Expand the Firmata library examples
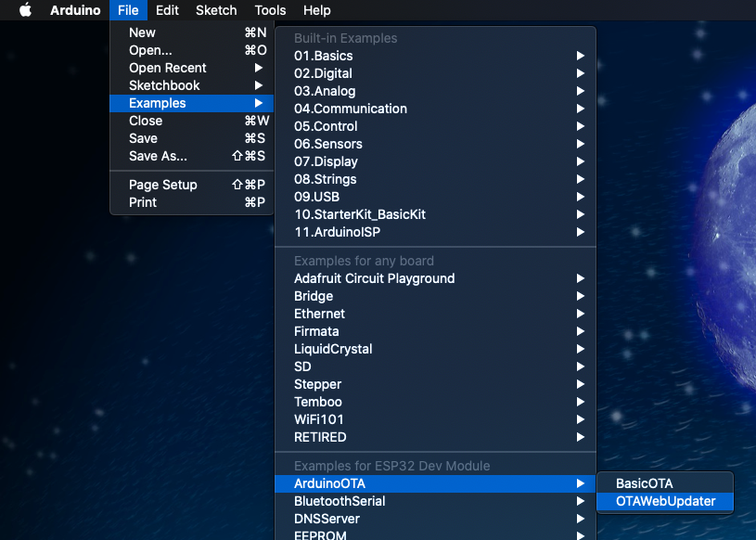The width and height of the screenshot is (756, 540). point(435,331)
